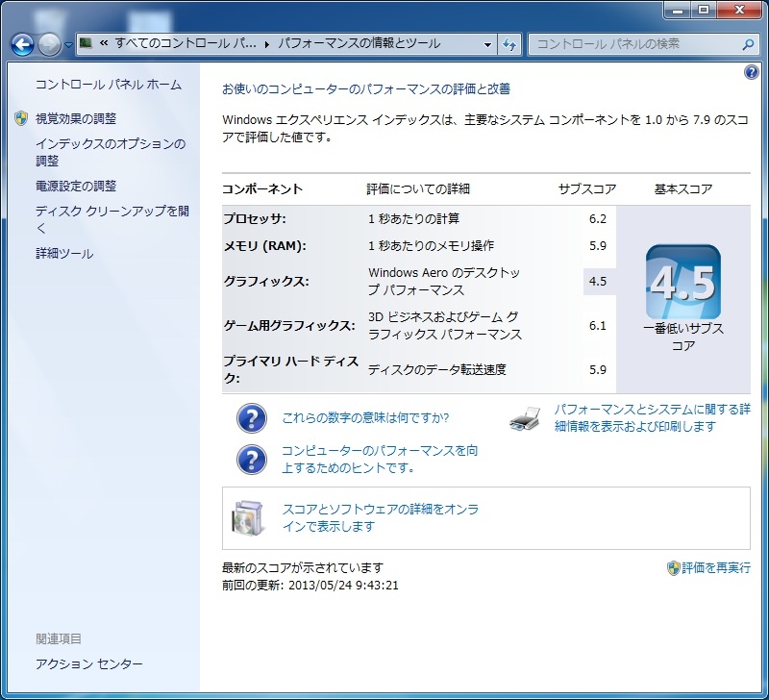Open アクション センター link
The image size is (769, 700).
[x=88, y=663]
